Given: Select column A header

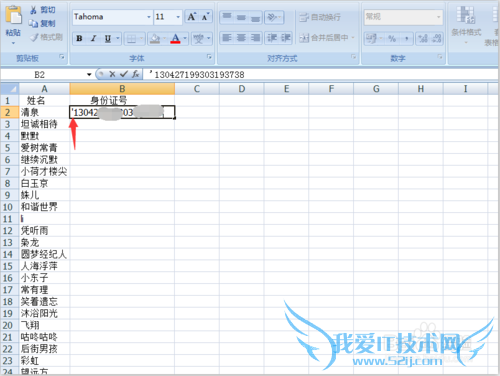Looking at the screenshot, I should (x=44, y=89).
